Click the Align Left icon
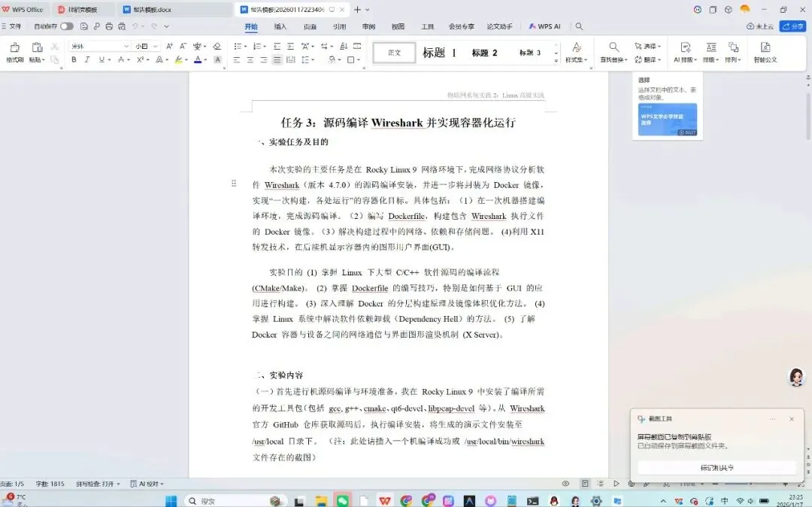Screen dimensions: 812x507 click(237, 59)
